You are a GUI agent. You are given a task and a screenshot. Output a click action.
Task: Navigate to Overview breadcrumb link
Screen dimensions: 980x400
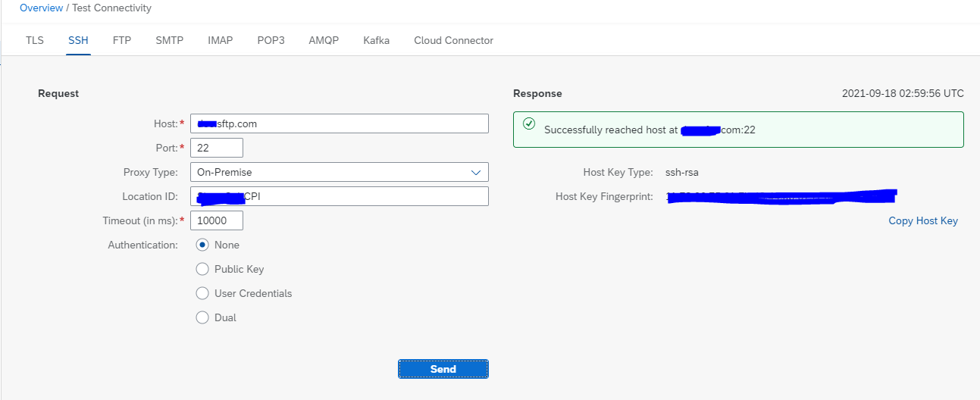[x=41, y=8]
